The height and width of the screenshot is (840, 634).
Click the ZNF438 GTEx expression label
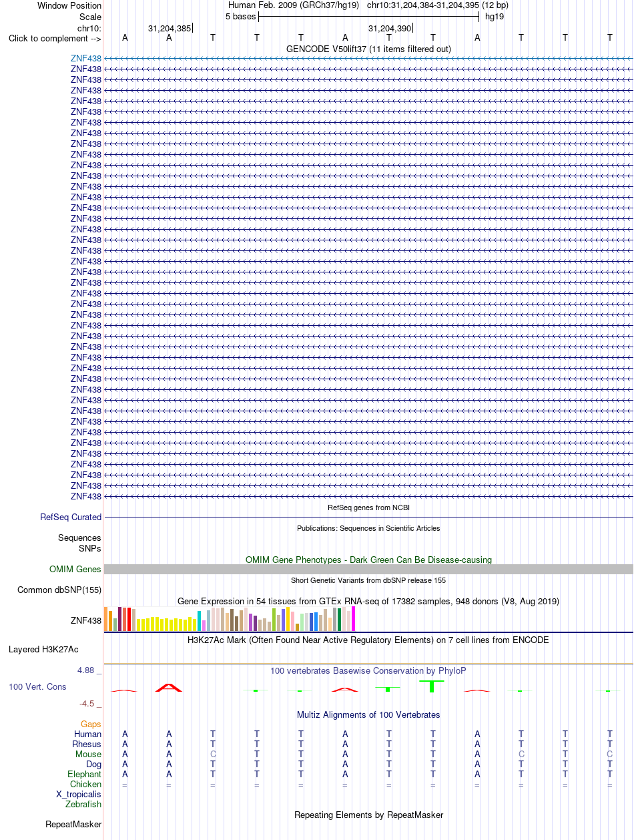(86, 620)
